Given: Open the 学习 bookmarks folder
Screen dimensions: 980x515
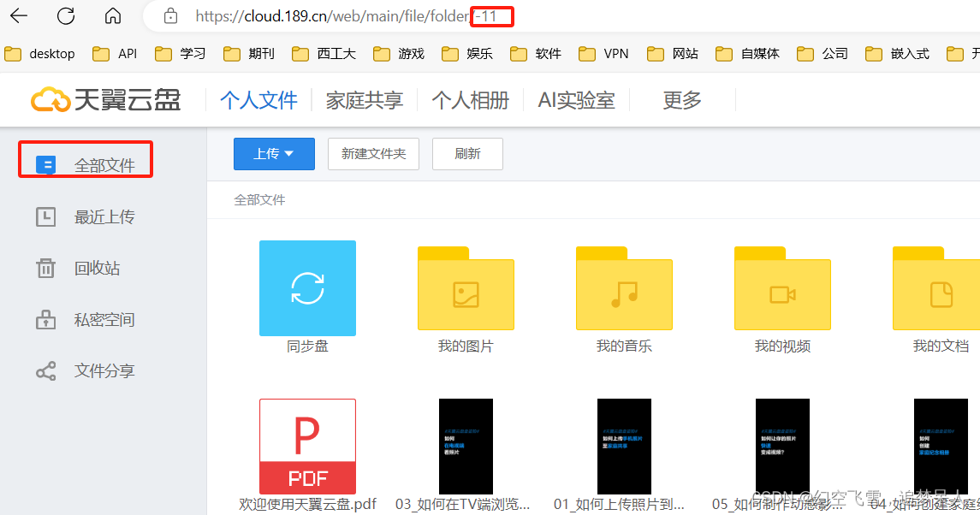Looking at the screenshot, I should tap(180, 53).
